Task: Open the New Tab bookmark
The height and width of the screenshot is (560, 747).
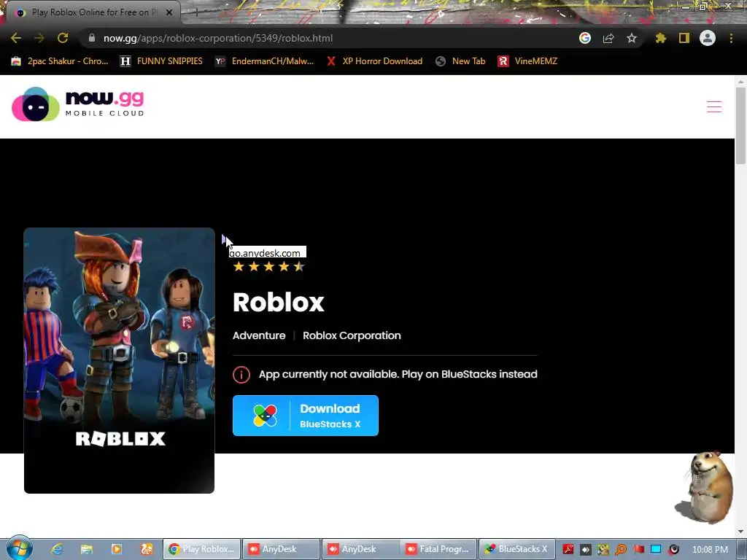Action: coord(461,61)
